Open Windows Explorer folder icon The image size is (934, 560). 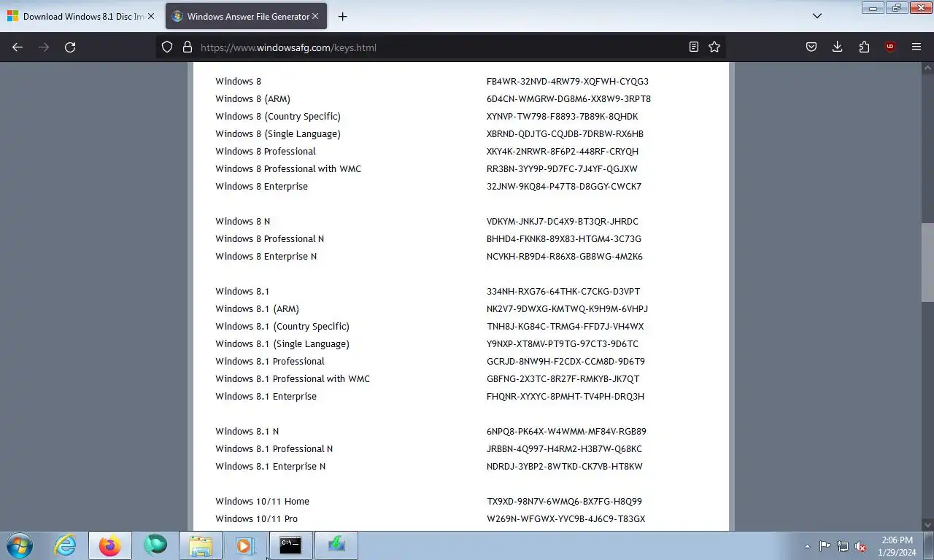click(201, 545)
